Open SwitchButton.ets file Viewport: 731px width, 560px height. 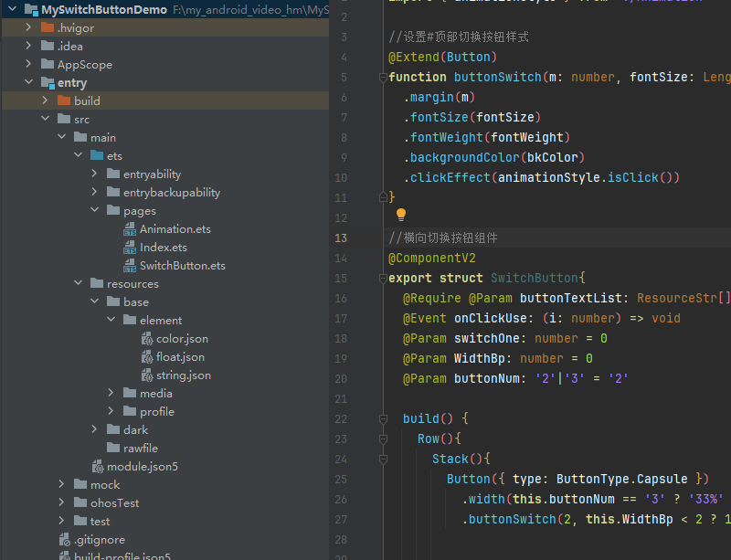click(x=182, y=266)
